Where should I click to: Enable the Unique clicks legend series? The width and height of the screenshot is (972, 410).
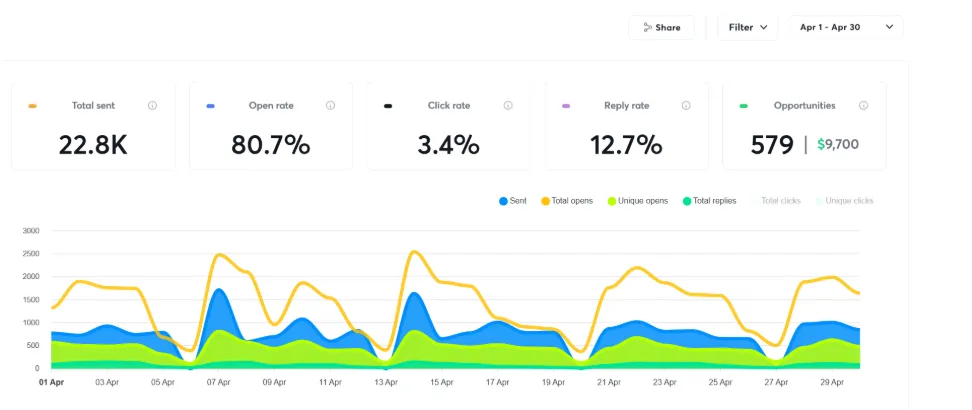[844, 201]
